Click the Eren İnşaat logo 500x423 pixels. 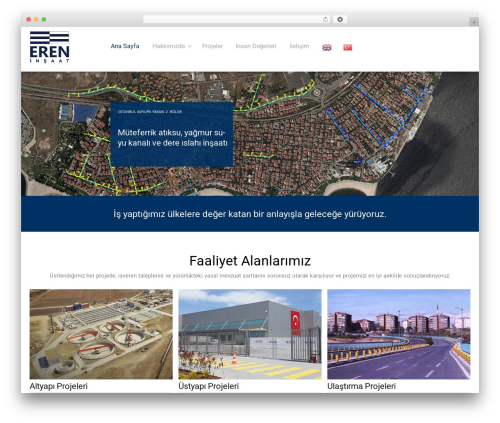point(49,47)
